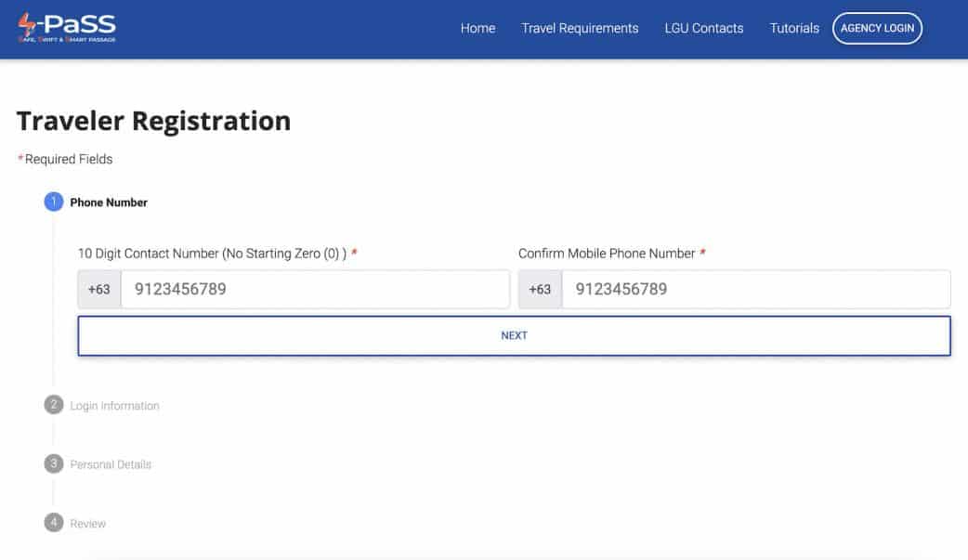Click the +63 prefix beside the confirm field
The image size is (968, 560).
pos(540,289)
